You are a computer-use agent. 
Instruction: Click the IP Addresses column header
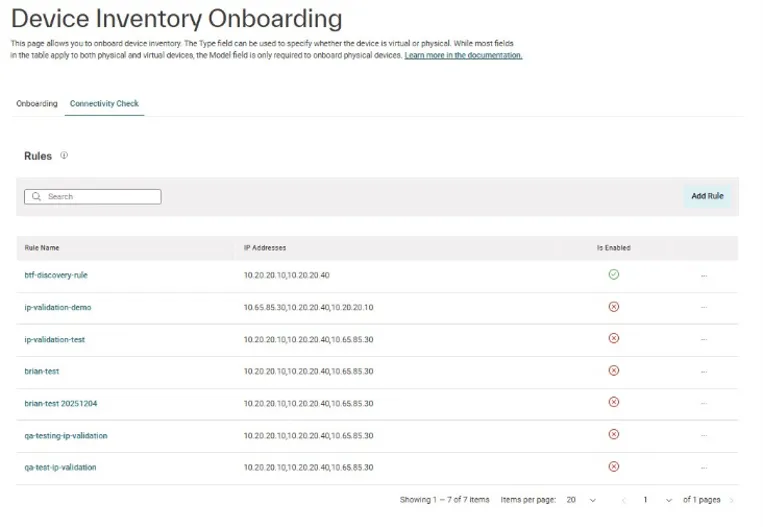click(x=265, y=248)
